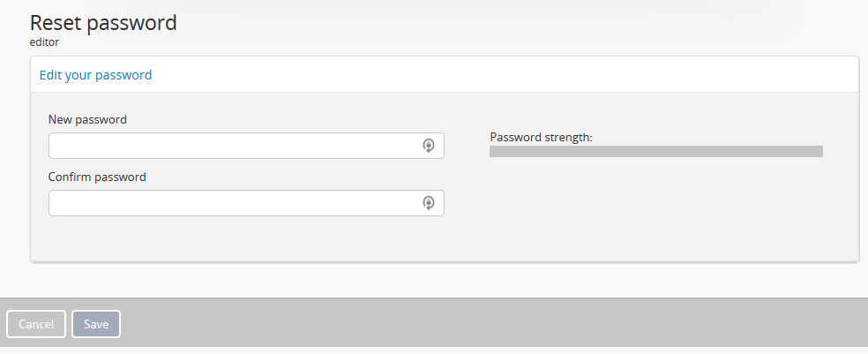868x354 pixels.
Task: Click the "Password strength:" label text
Action: point(541,138)
